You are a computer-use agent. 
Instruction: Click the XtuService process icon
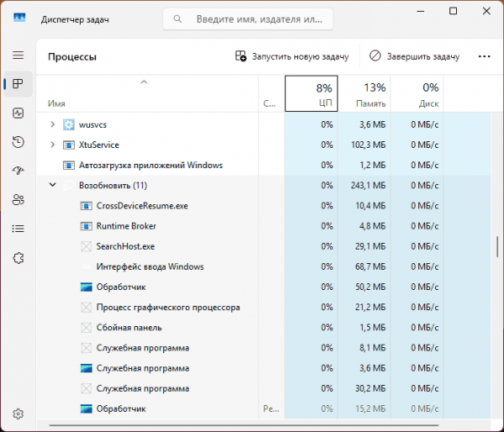[x=69, y=145]
